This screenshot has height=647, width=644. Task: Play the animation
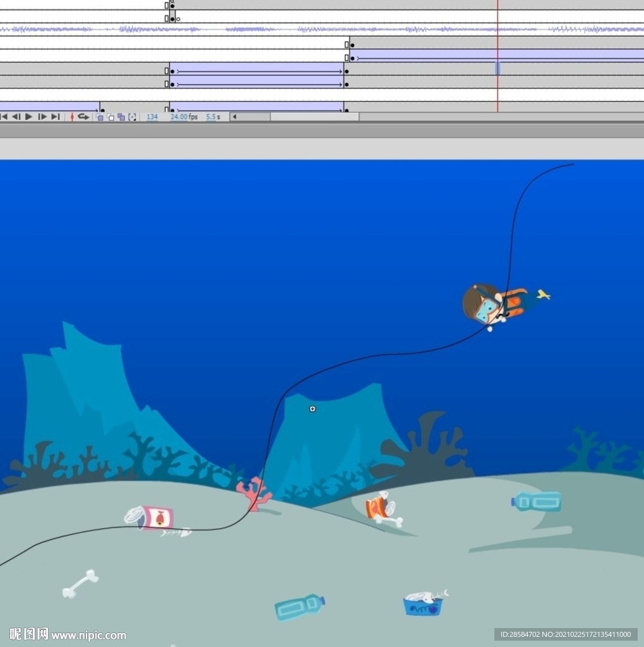(28, 117)
